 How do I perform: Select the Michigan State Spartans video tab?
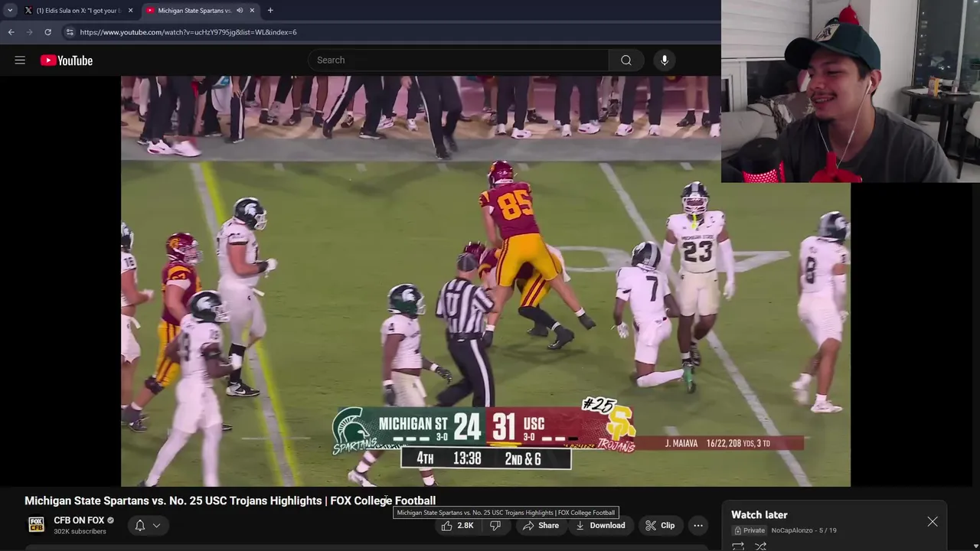coord(194,11)
